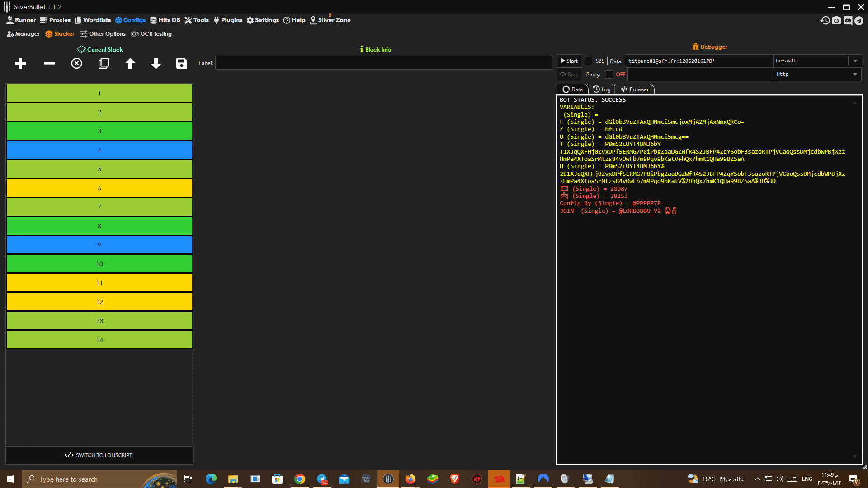
Task: Click the Label input field
Action: click(383, 63)
